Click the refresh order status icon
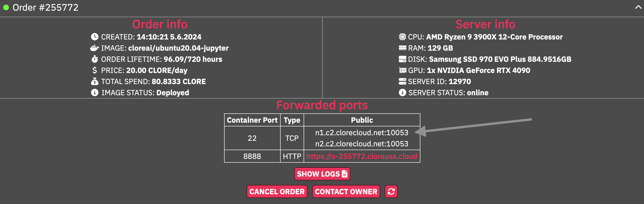644x204 pixels. (391, 191)
